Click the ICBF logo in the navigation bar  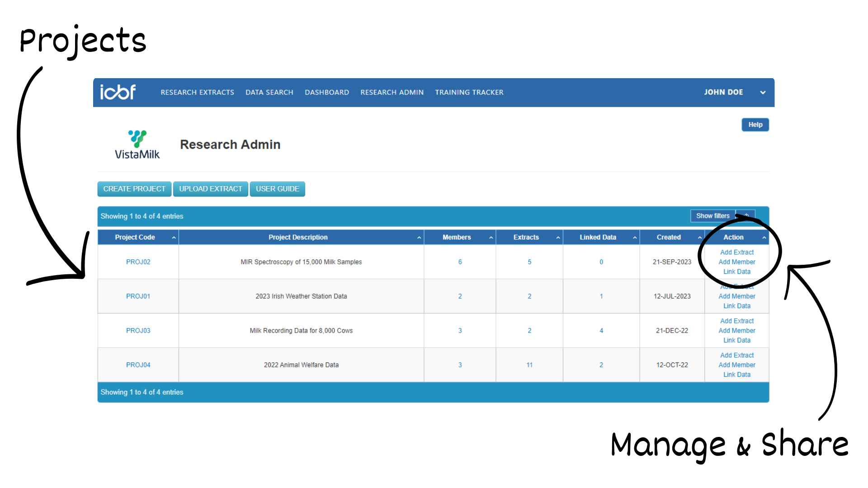117,92
